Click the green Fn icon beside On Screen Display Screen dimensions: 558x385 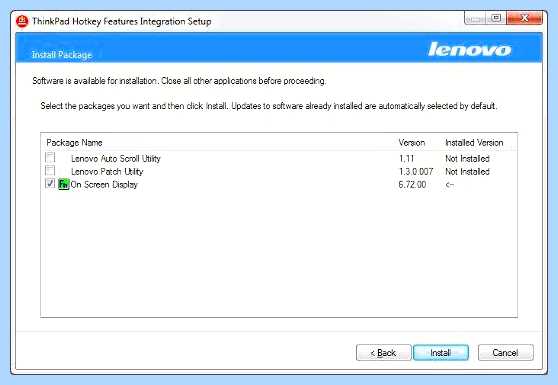(x=63, y=184)
